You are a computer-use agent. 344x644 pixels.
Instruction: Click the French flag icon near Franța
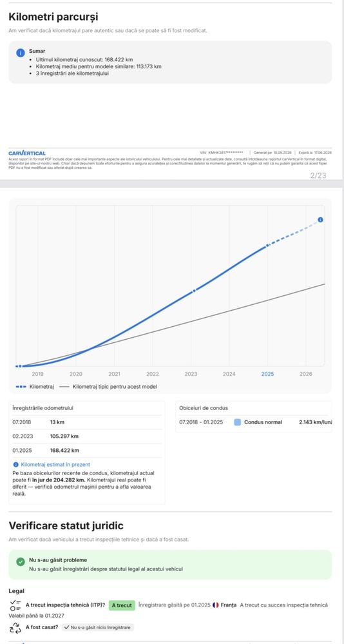216,605
